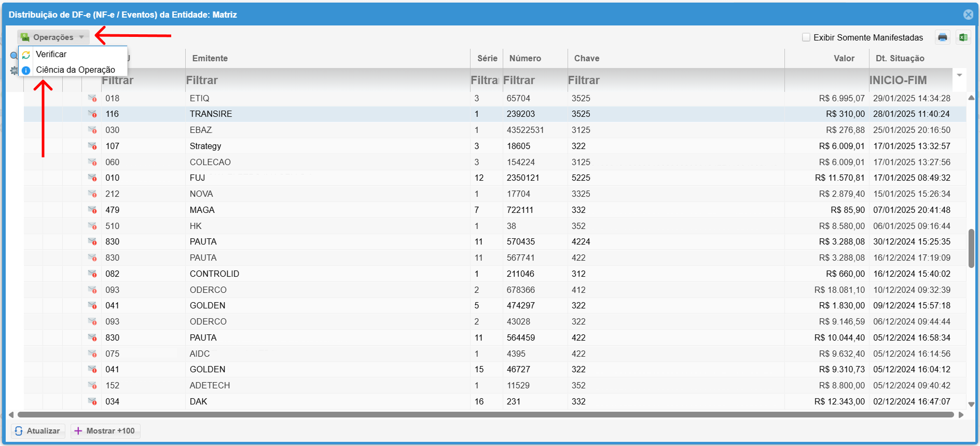Select Ciência da Operação menu entry
Image resolution: width=980 pixels, height=446 pixels.
pyautogui.click(x=75, y=70)
